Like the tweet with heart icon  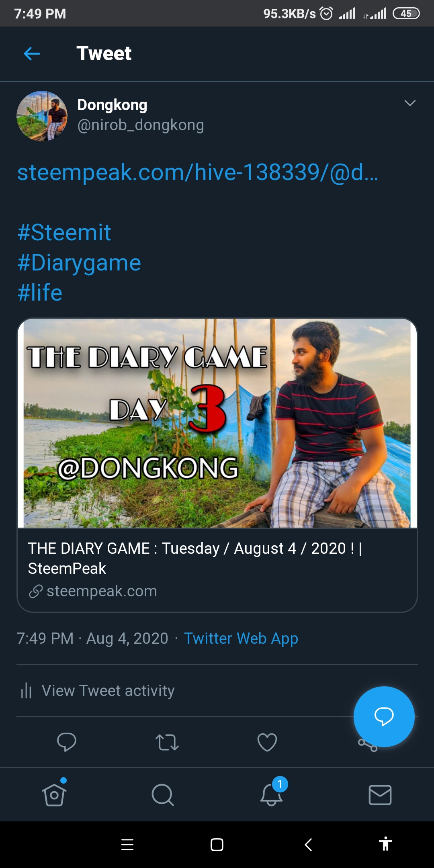coord(267,742)
